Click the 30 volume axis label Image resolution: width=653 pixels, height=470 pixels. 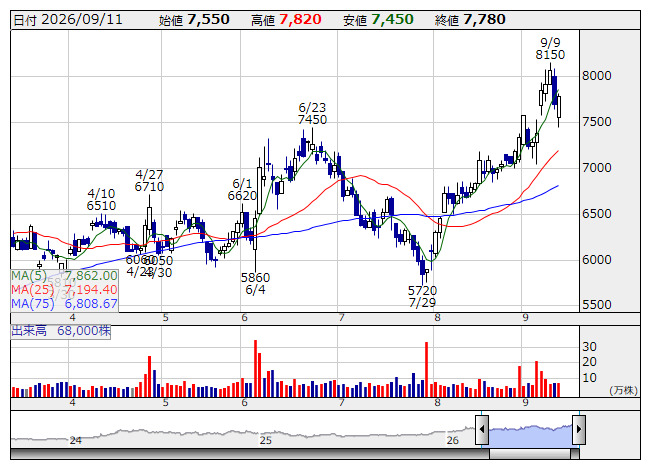click(x=589, y=347)
